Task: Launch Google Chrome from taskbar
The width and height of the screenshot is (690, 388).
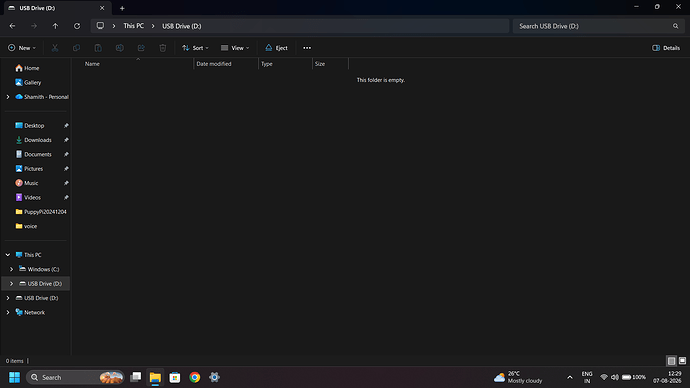Action: [x=195, y=377]
